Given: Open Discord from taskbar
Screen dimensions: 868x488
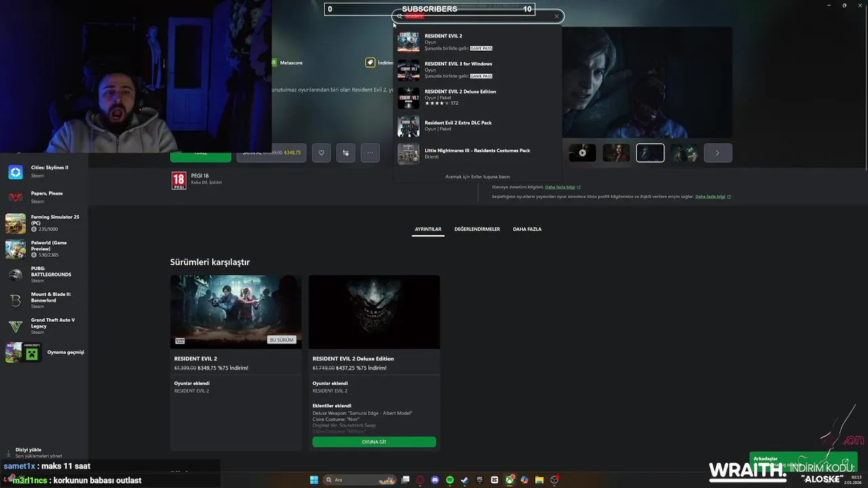Looking at the screenshot, I should click(x=435, y=480).
